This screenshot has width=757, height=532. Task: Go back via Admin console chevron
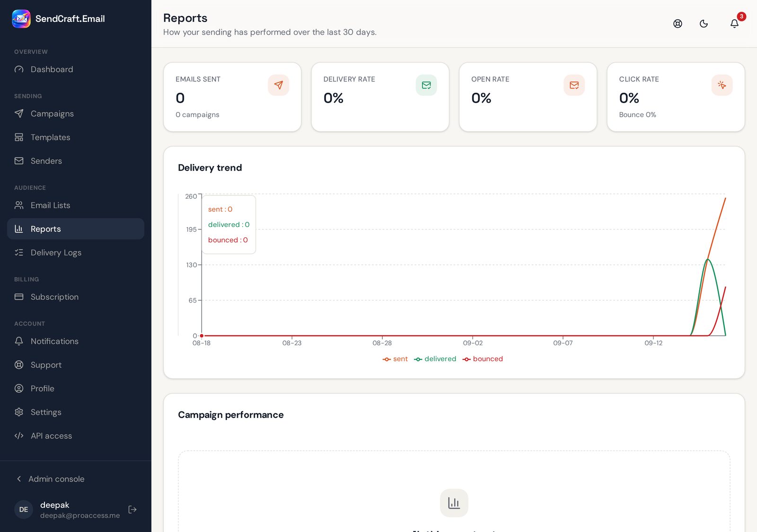(19, 479)
